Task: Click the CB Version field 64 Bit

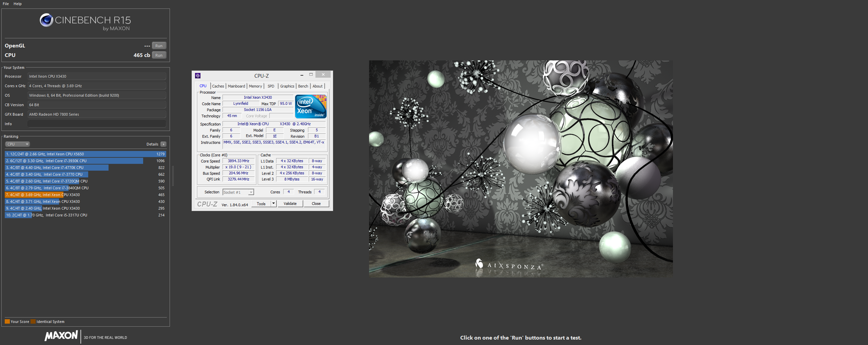Action: click(97, 105)
